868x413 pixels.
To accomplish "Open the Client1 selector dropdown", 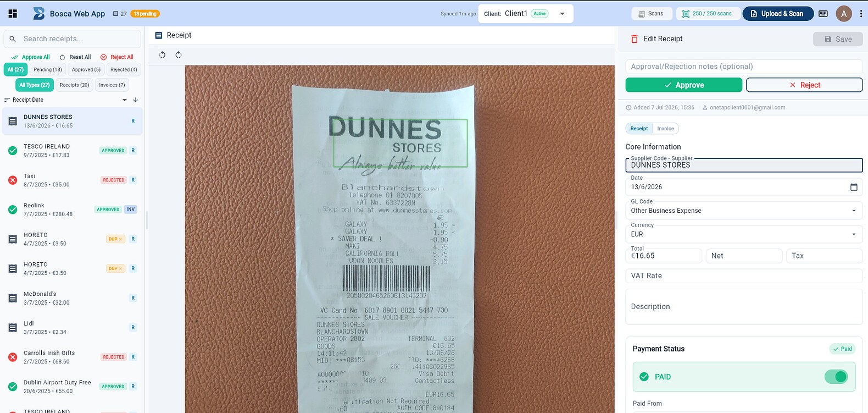I will (x=526, y=14).
